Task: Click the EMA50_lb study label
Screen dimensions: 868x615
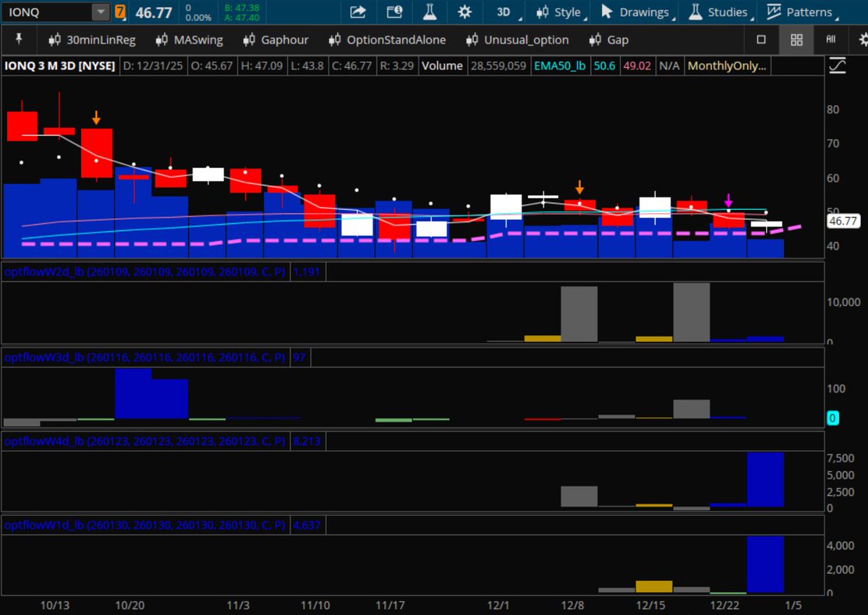Action: (x=560, y=66)
